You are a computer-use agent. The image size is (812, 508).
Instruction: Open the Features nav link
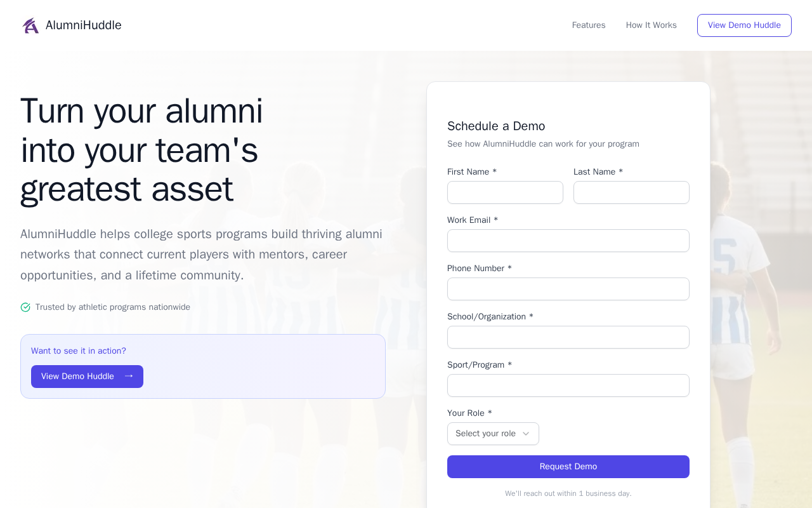tap(589, 25)
